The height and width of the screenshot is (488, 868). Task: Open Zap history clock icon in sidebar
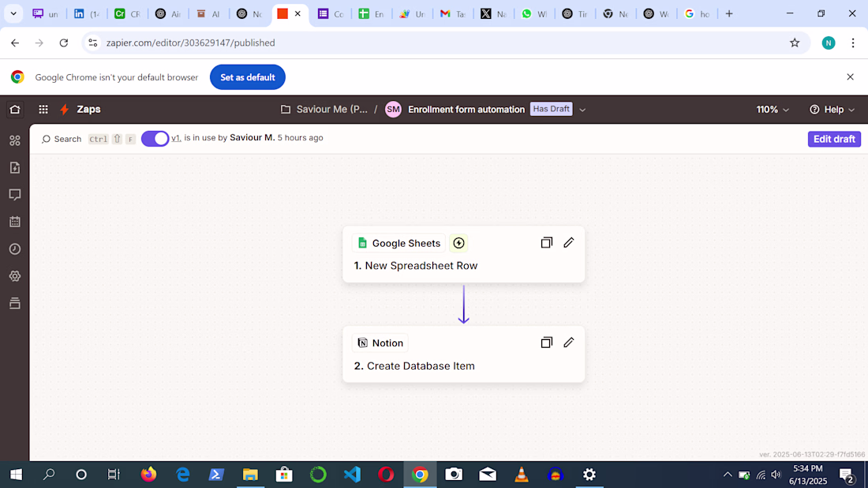click(15, 249)
